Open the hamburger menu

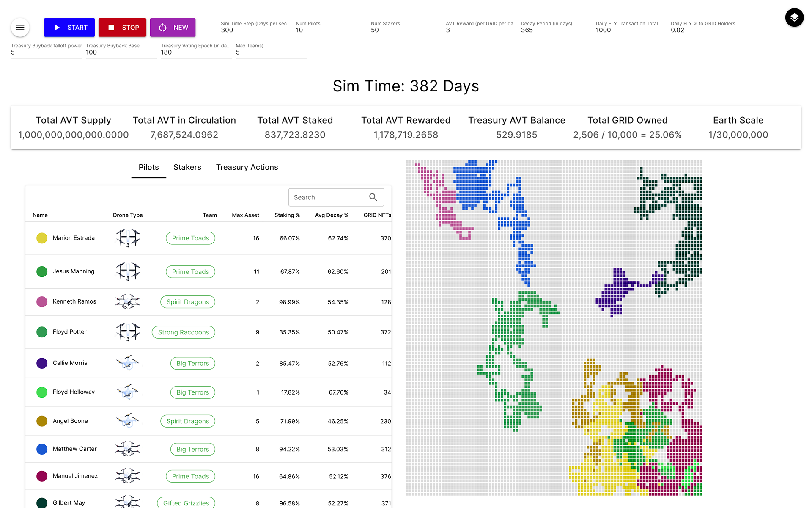[20, 28]
